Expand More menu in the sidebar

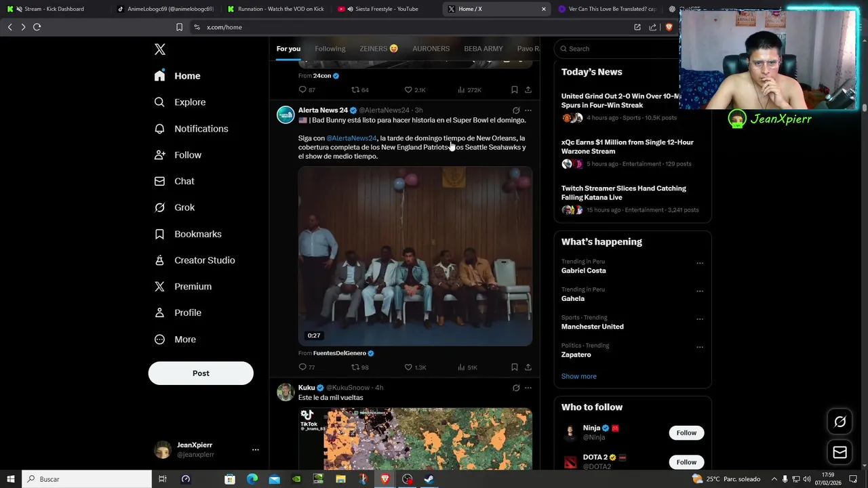175,339
